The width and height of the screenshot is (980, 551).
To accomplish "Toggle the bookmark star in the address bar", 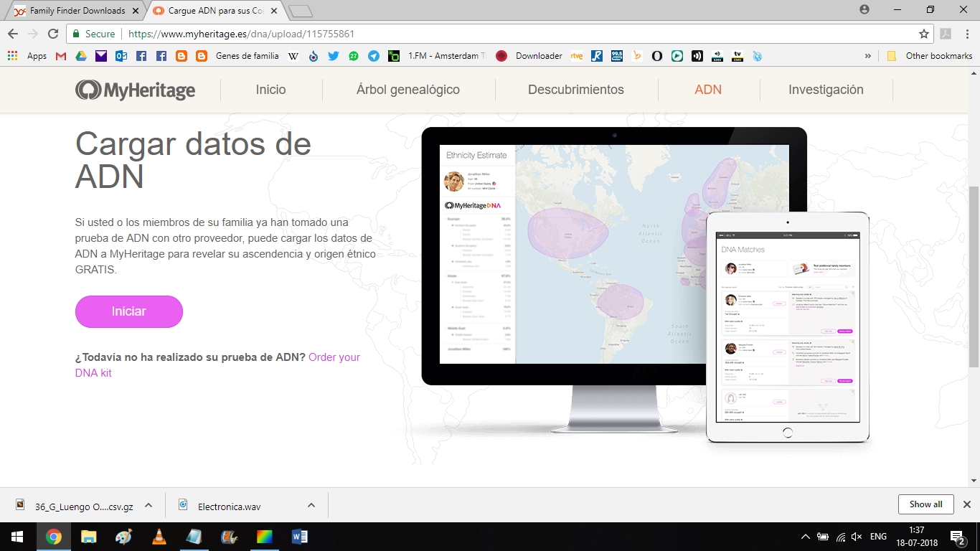I will point(925,33).
